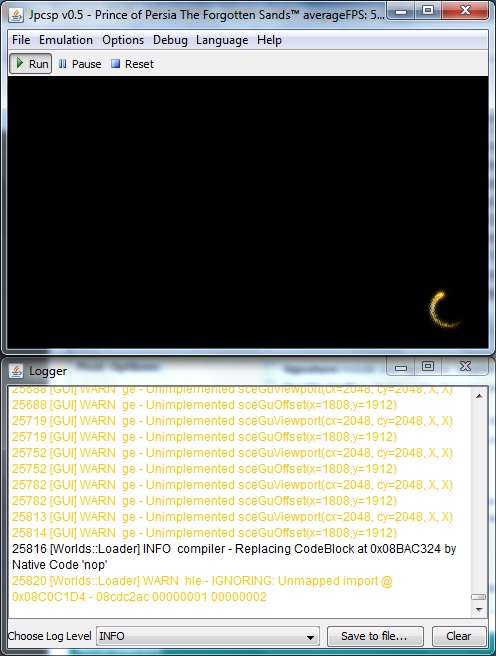The height and width of the screenshot is (656, 496).
Task: Expand the Choose Log Level dropdown
Action: point(208,636)
